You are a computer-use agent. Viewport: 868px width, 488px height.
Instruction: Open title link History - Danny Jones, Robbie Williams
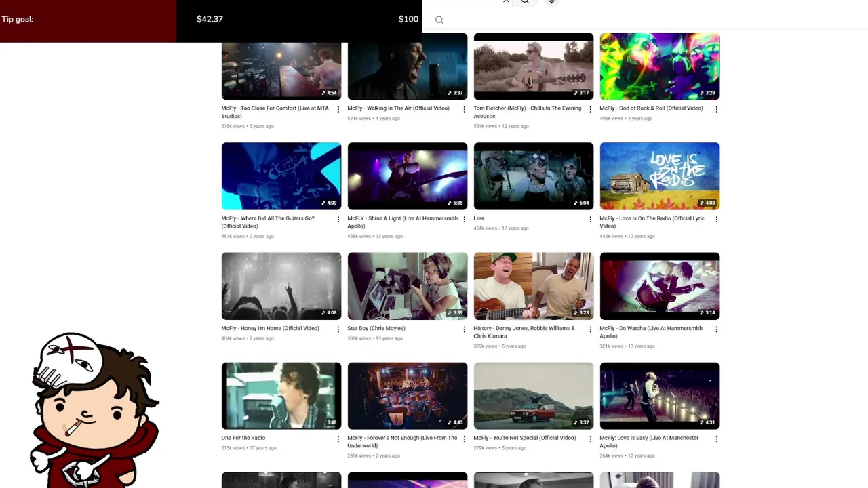pyautogui.click(x=524, y=331)
